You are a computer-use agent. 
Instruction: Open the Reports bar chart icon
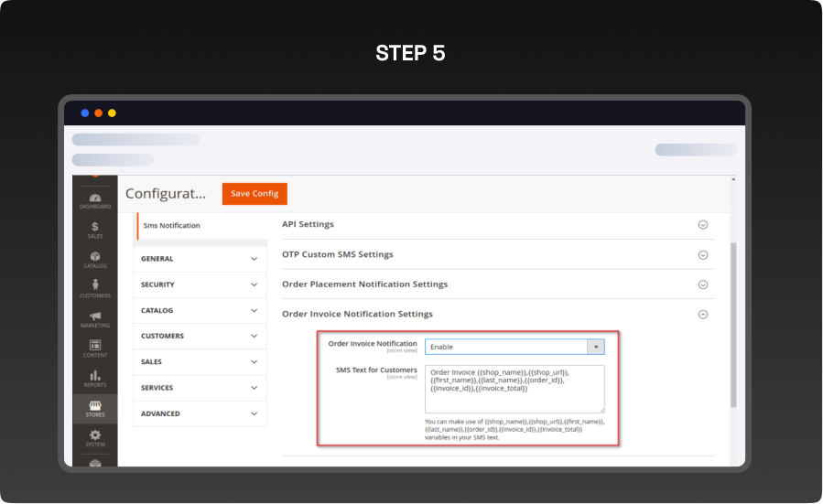[95, 378]
